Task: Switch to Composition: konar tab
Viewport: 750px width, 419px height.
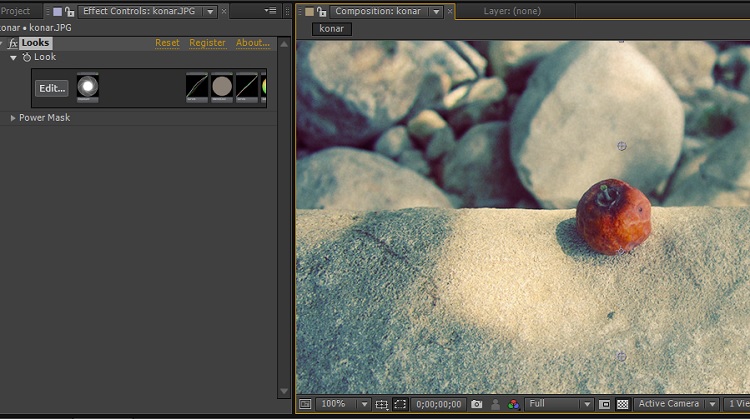Action: [x=377, y=11]
